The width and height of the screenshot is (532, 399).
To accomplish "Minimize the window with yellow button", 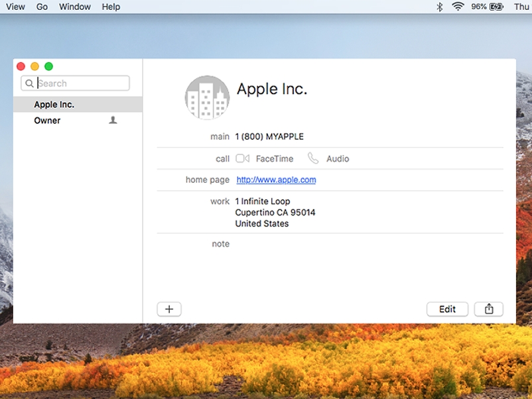I will pos(34,66).
